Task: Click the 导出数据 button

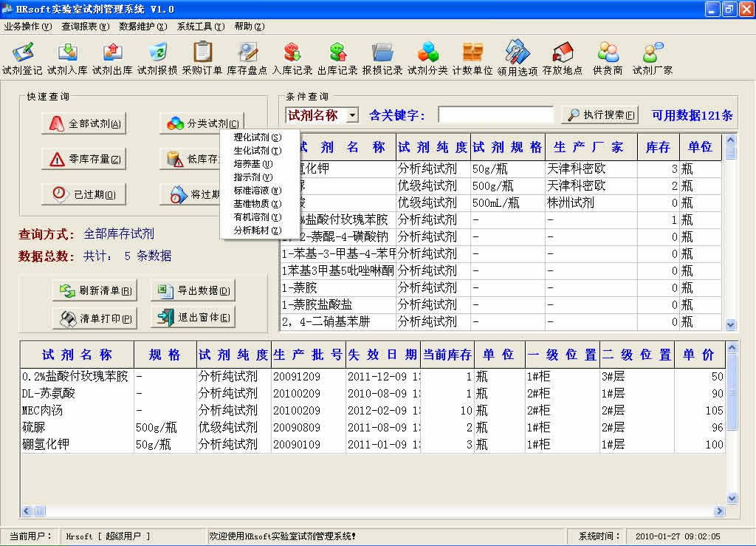Action: click(x=193, y=291)
